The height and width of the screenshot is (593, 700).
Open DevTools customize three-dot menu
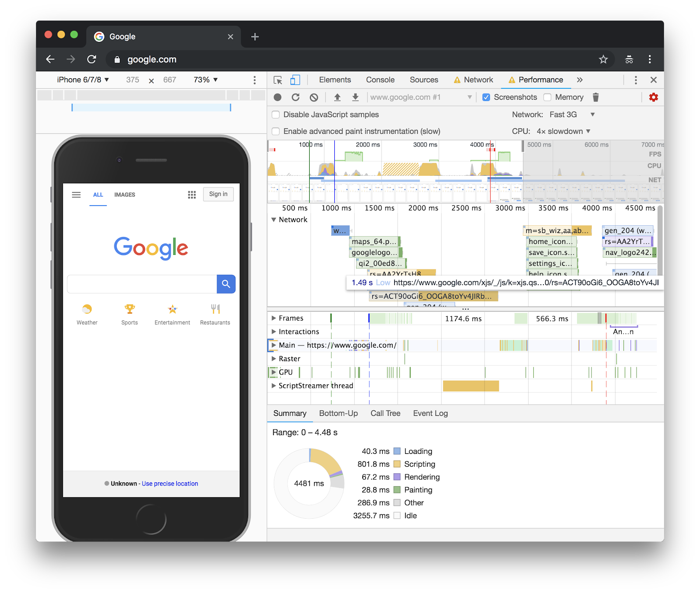coord(636,80)
